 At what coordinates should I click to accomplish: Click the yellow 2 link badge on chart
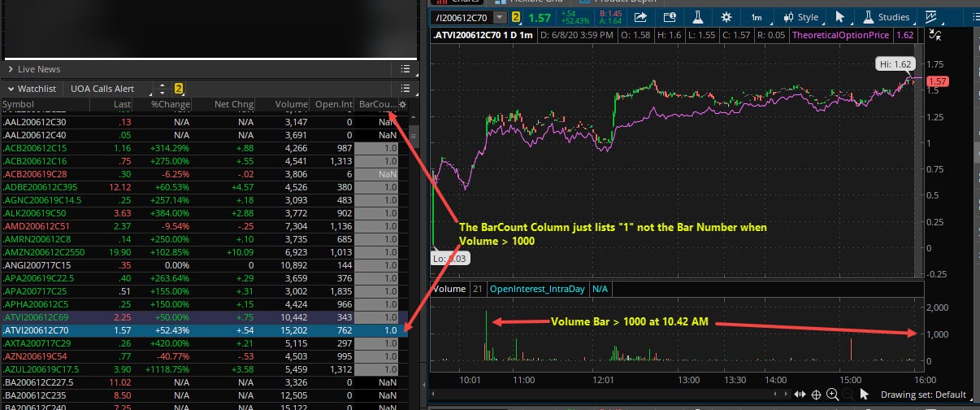[515, 16]
